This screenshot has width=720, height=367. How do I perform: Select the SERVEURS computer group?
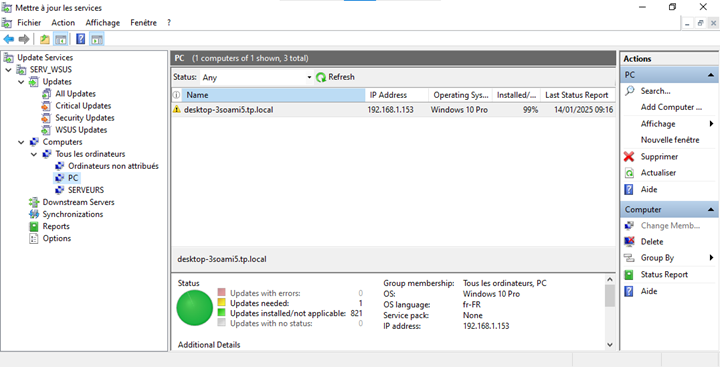click(86, 190)
